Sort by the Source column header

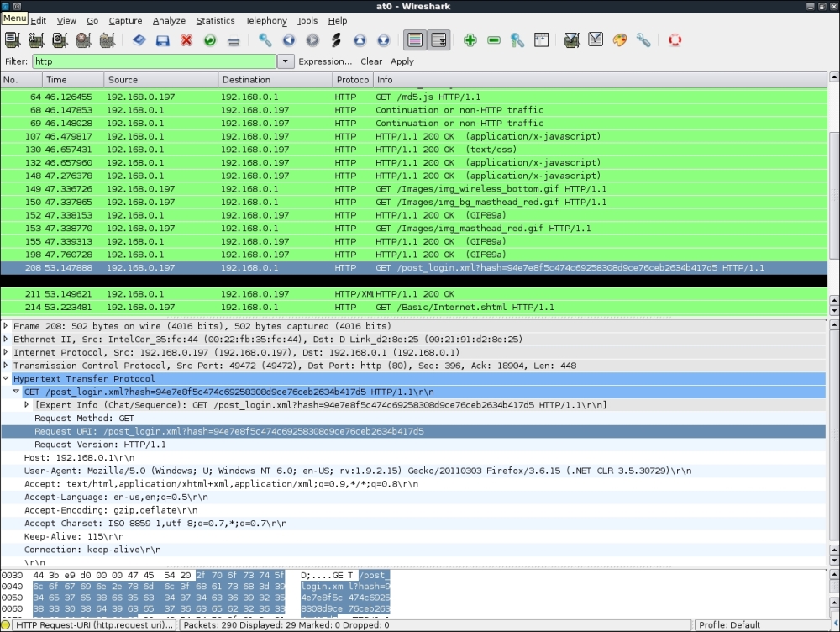(x=161, y=80)
